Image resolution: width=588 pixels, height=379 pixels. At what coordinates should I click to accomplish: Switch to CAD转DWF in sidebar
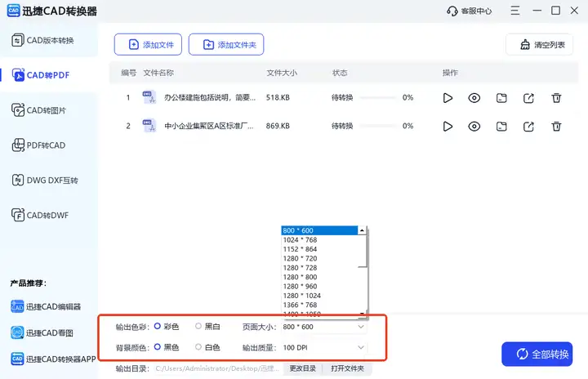[x=49, y=215]
